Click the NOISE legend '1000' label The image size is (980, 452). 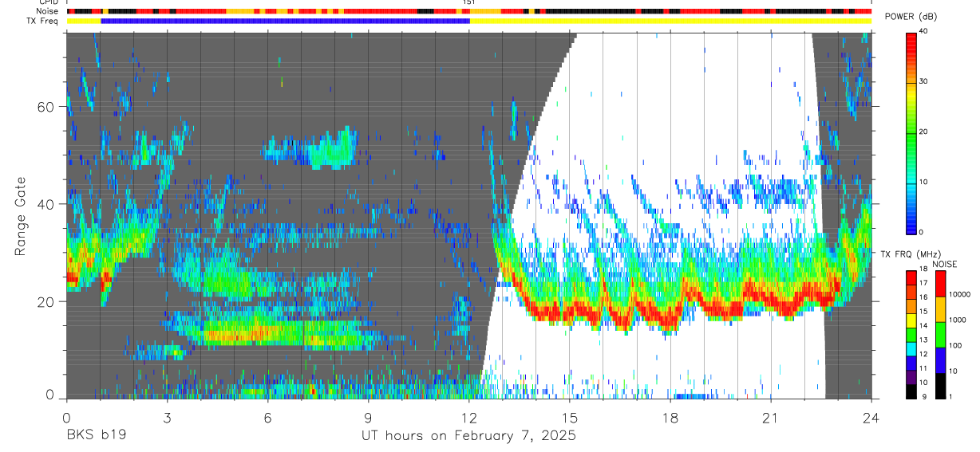coord(958,320)
